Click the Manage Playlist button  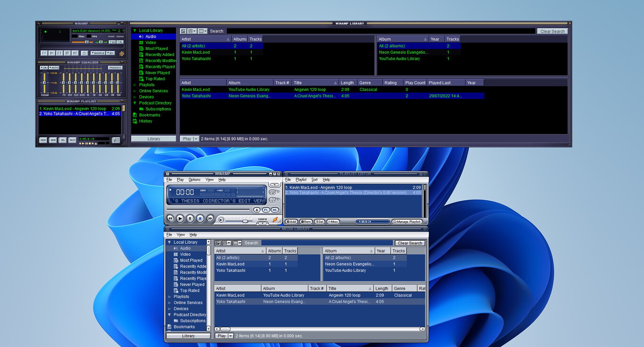point(407,221)
